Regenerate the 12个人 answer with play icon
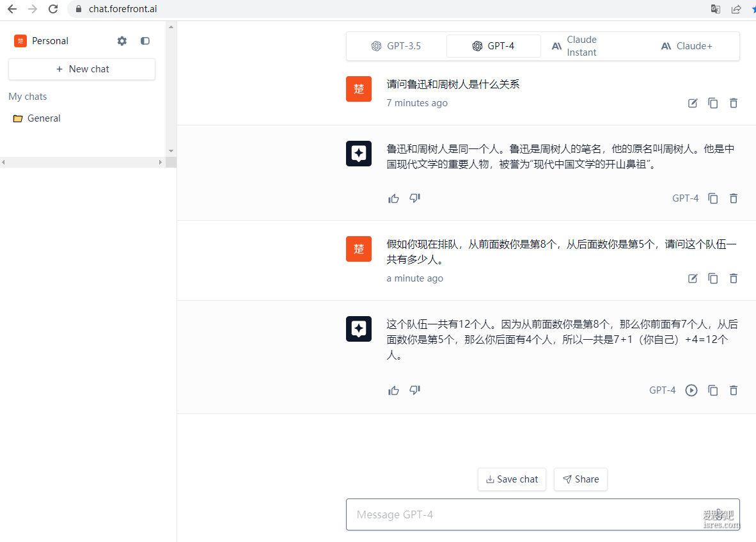This screenshot has height=542, width=756. pyautogui.click(x=691, y=390)
